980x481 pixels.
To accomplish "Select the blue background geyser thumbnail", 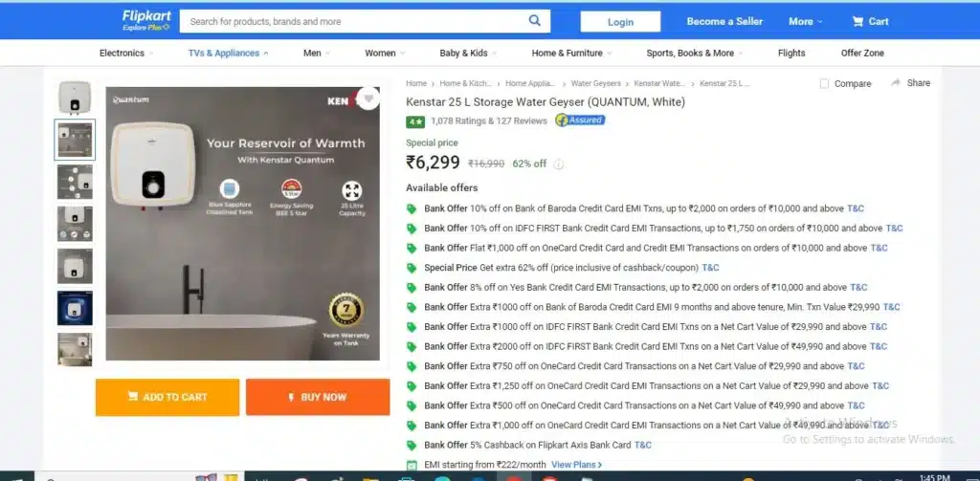I will click(x=75, y=308).
